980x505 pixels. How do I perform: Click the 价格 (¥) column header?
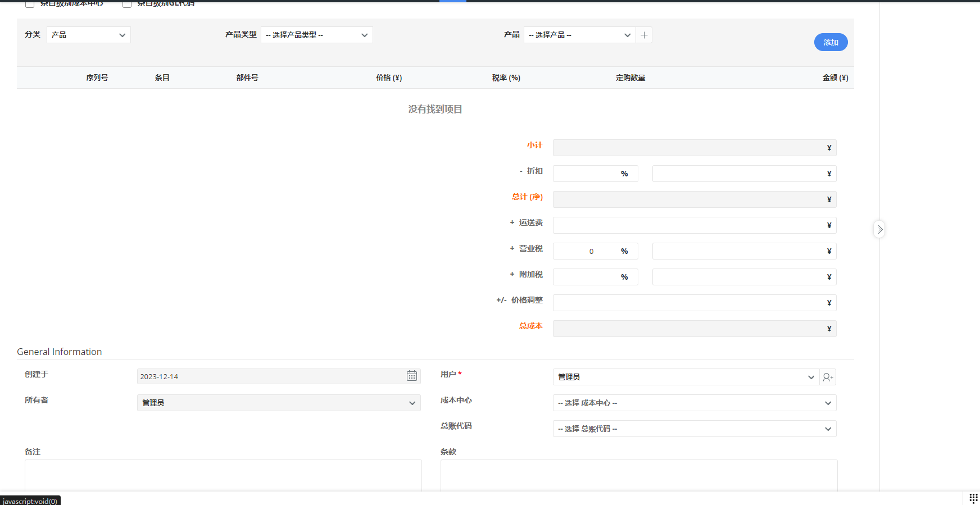coord(389,78)
